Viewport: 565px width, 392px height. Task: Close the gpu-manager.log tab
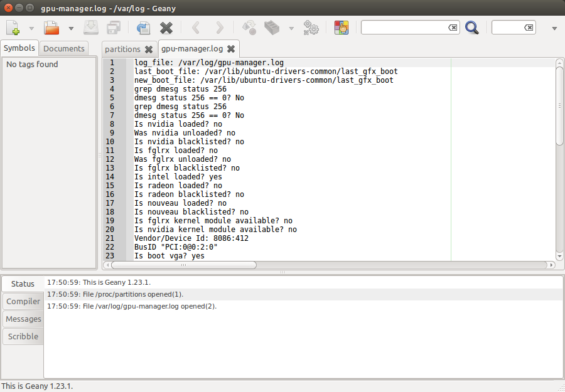(x=231, y=48)
